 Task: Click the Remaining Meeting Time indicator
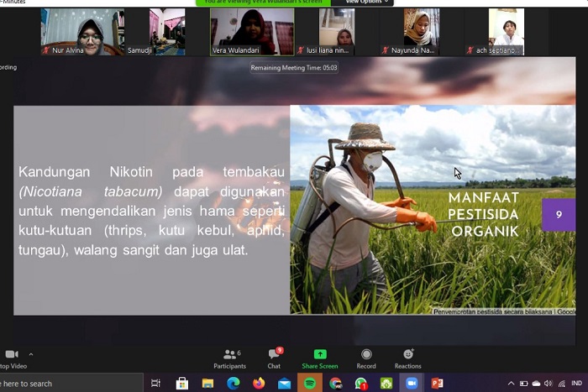pyautogui.click(x=294, y=68)
